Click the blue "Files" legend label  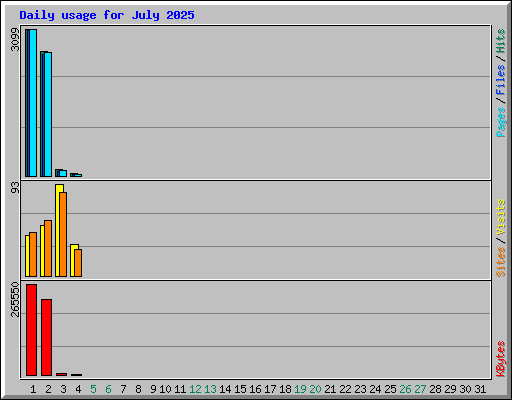click(x=501, y=80)
